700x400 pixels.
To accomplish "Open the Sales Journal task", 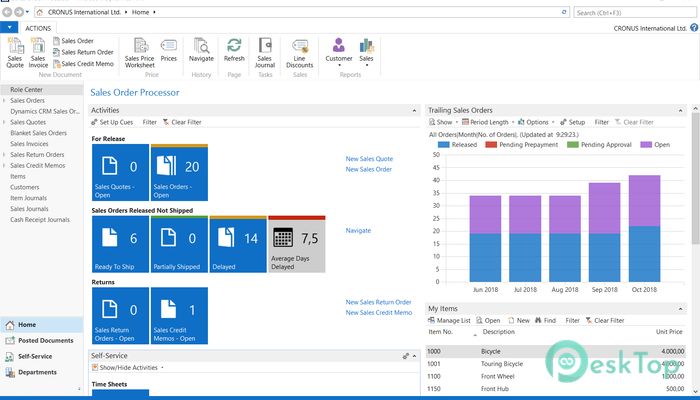I will [x=265, y=53].
